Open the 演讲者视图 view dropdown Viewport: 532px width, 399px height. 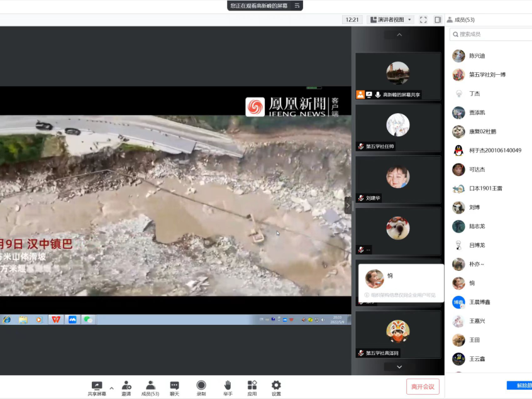(x=391, y=19)
